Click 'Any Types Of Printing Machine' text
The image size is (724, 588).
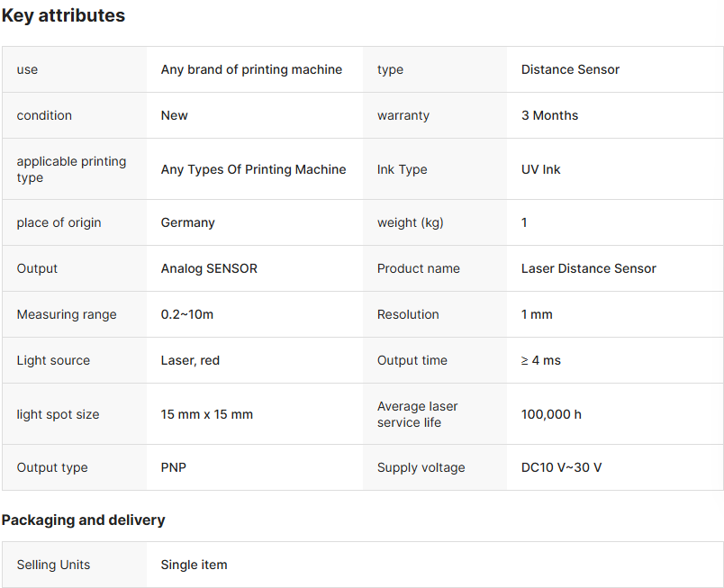click(x=253, y=169)
